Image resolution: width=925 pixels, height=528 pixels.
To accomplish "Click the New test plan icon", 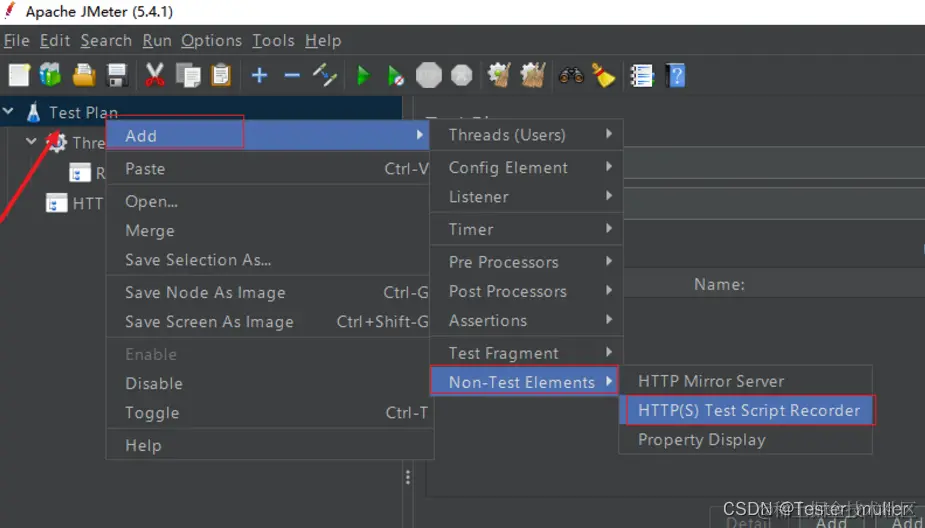I will [x=19, y=76].
